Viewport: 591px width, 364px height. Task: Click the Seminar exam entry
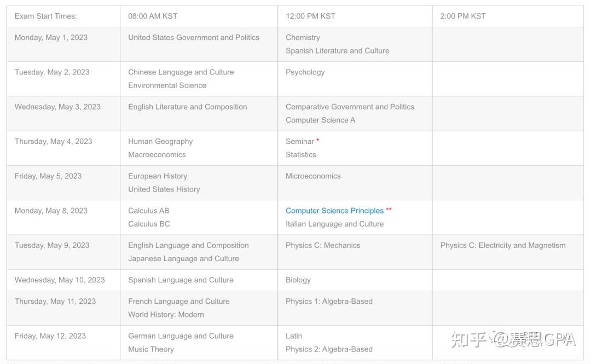pyautogui.click(x=300, y=141)
